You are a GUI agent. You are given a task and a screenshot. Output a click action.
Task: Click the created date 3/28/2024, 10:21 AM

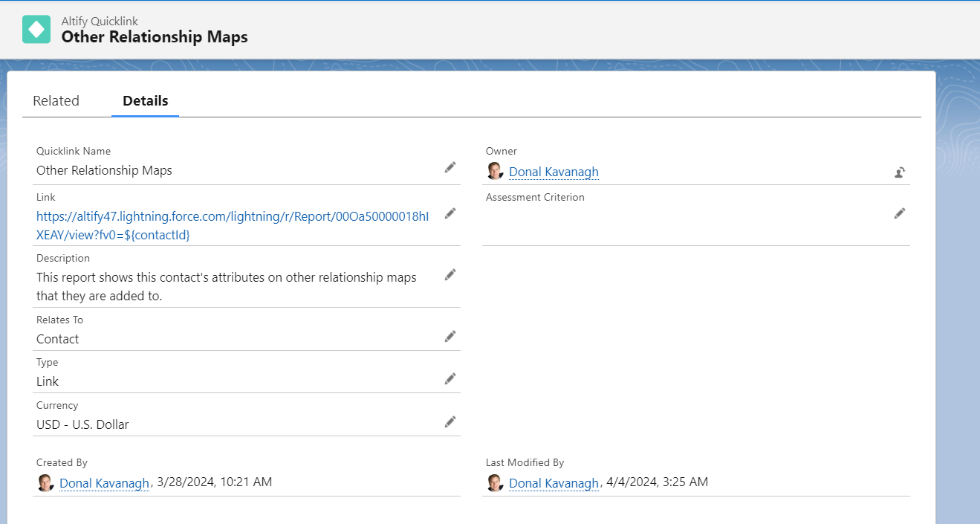(214, 482)
